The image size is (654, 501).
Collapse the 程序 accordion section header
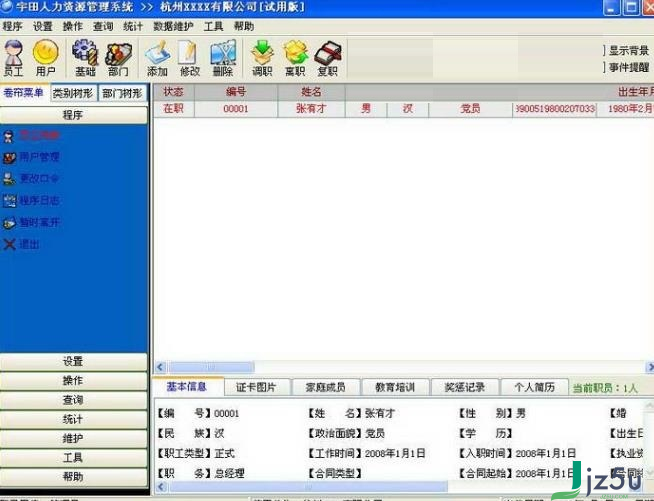click(73, 115)
